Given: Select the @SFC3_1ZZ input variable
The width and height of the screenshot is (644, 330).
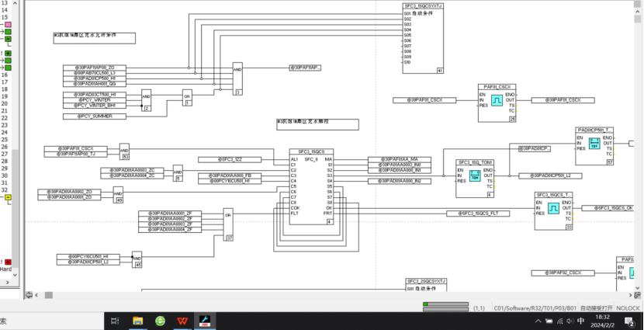Looking at the screenshot, I should point(230,159).
